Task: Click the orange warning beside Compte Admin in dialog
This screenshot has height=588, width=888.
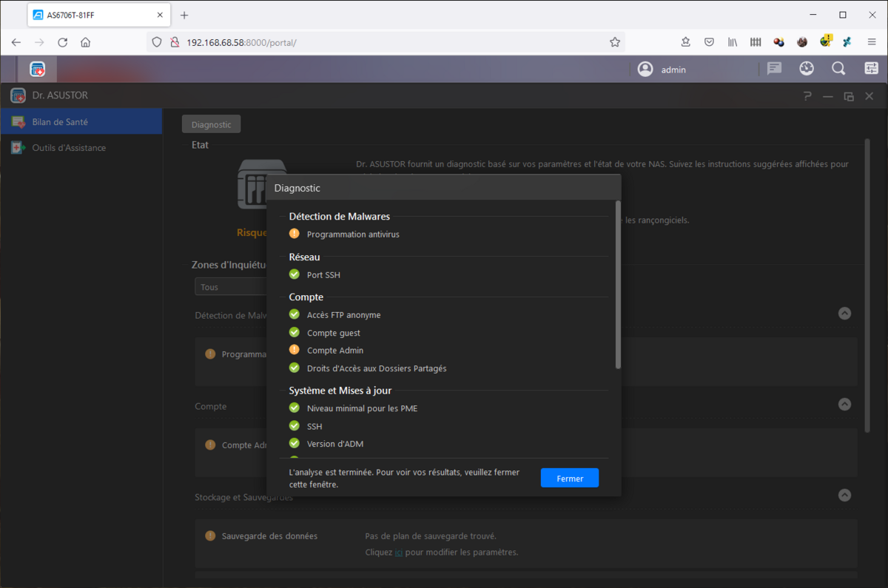Action: point(295,350)
